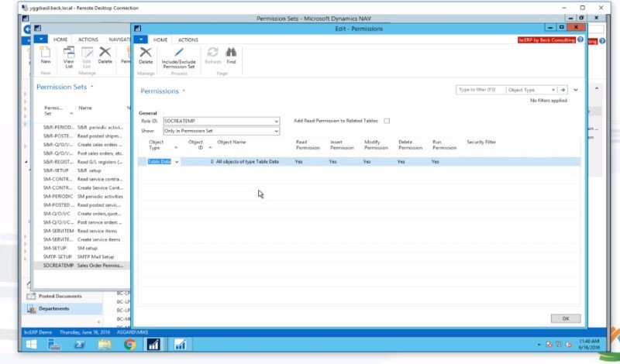This screenshot has width=620, height=364.
Task: Click the Type to filter search box
Action: pos(480,90)
